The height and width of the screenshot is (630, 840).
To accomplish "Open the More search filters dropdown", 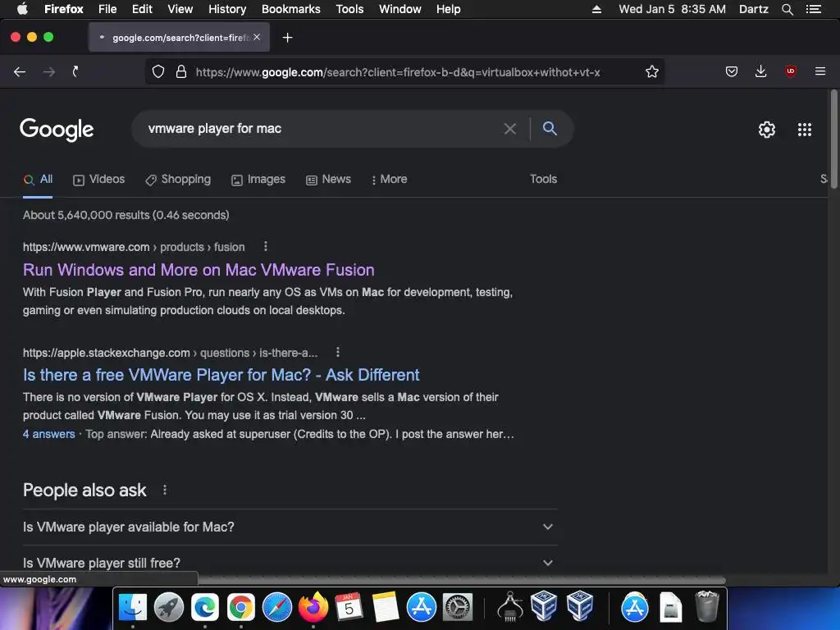I will point(389,180).
